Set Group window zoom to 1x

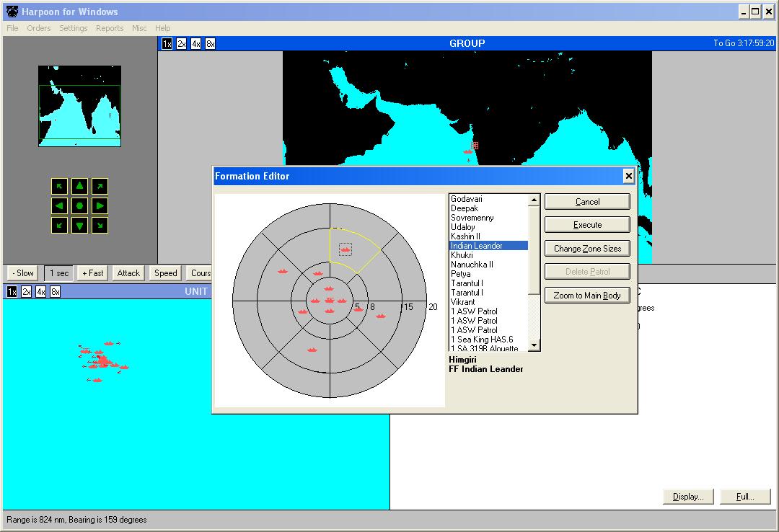coord(167,44)
